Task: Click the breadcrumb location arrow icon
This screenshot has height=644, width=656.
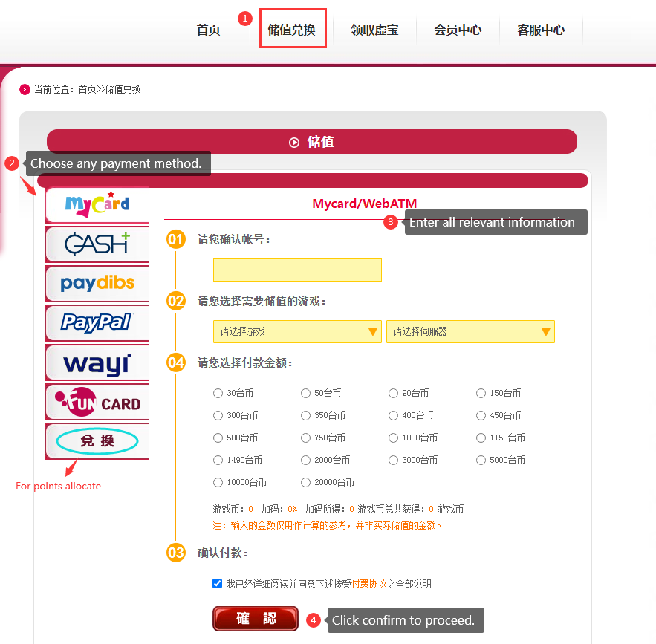Action: click(25, 89)
